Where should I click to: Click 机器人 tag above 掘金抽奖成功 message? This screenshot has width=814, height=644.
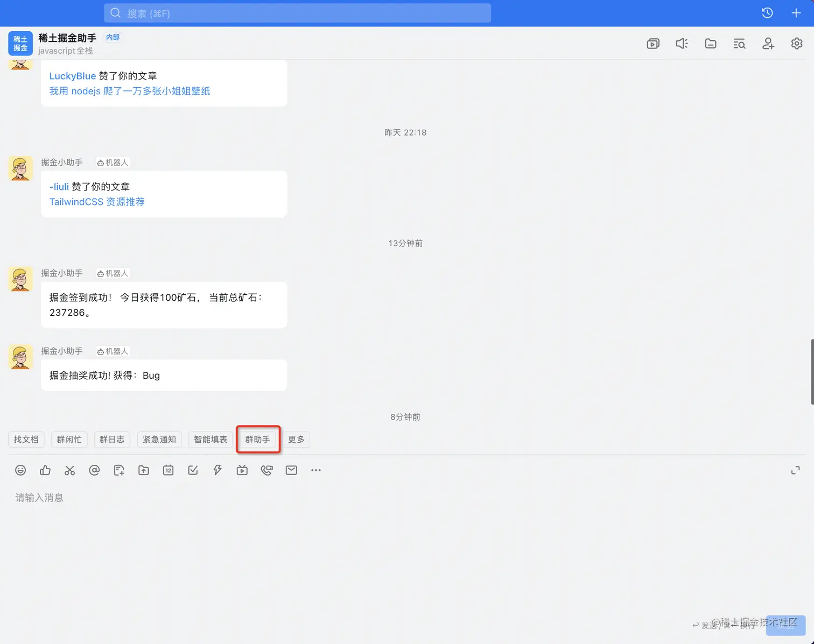(113, 351)
